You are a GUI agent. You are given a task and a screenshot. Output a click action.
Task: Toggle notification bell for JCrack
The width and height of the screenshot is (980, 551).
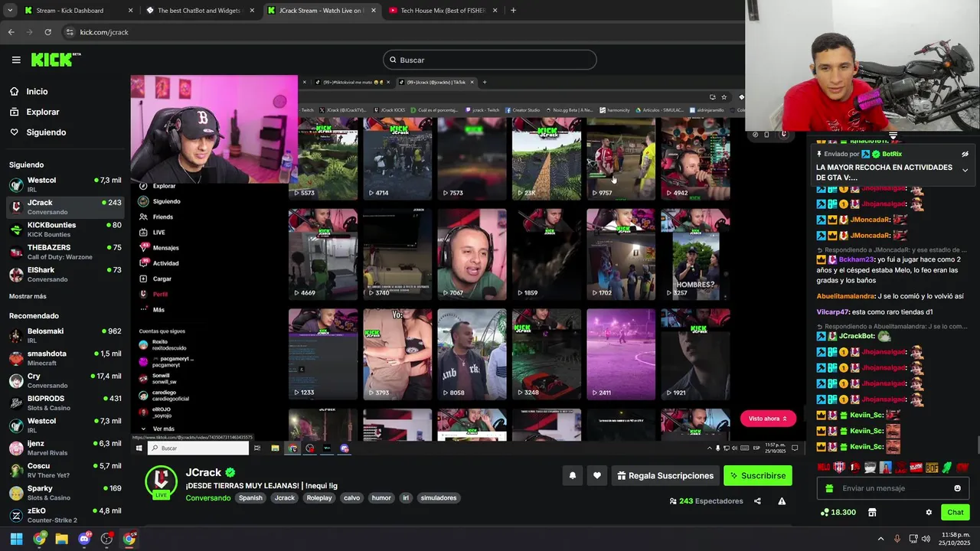coord(572,475)
